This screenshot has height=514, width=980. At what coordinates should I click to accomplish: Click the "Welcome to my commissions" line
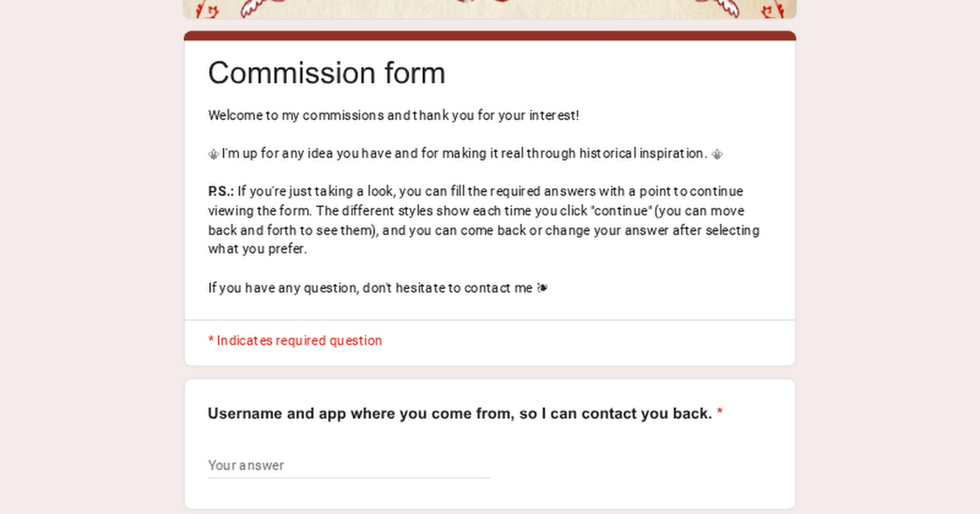tap(394, 115)
